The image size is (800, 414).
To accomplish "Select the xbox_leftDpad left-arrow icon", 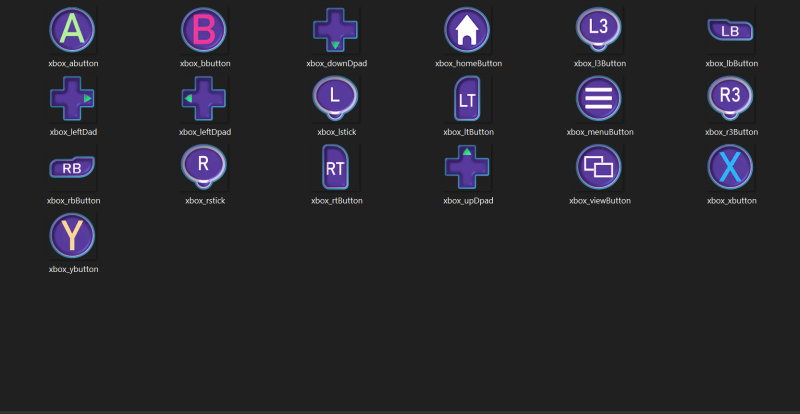I will tap(204, 99).
